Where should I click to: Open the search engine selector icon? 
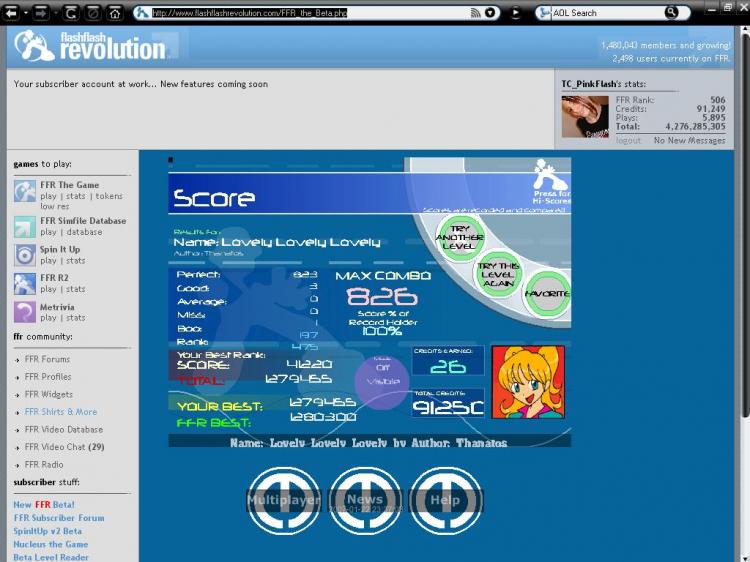click(x=544, y=13)
